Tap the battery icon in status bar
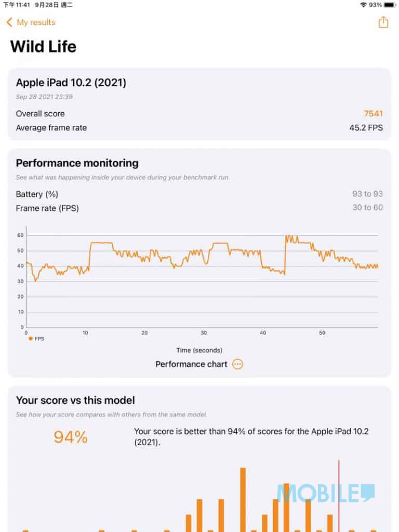399x532 pixels. point(390,5)
